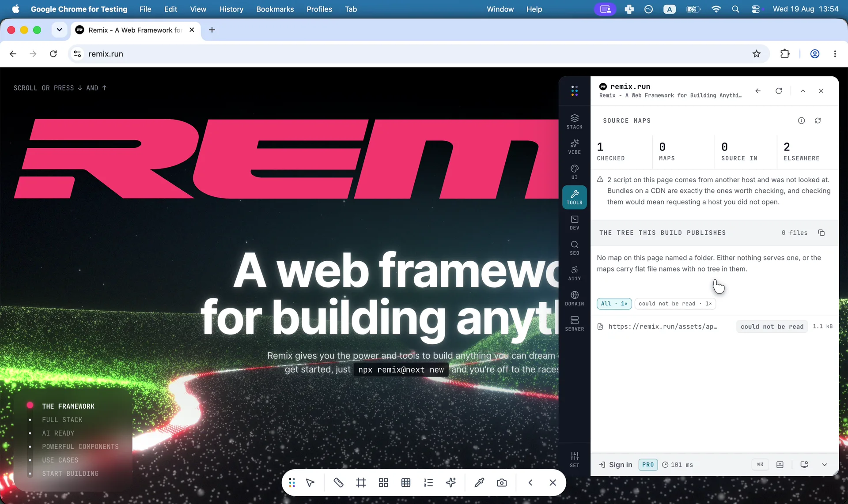Click the PRO badge button
The width and height of the screenshot is (848, 504).
click(x=647, y=465)
